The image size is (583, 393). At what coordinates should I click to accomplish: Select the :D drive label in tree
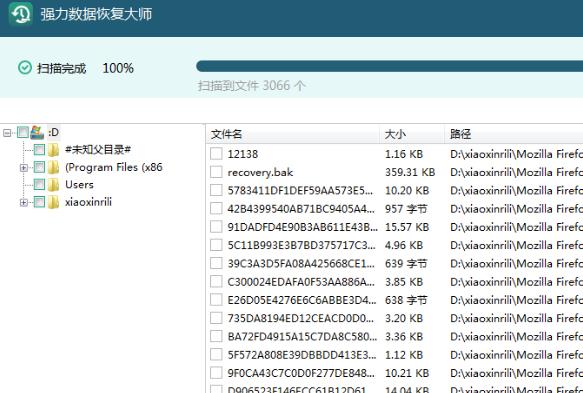[x=54, y=132]
